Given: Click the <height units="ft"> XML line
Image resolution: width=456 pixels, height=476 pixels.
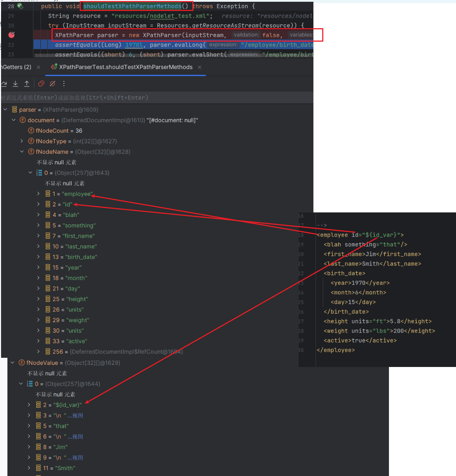Looking at the screenshot, I should click(x=378, y=321).
